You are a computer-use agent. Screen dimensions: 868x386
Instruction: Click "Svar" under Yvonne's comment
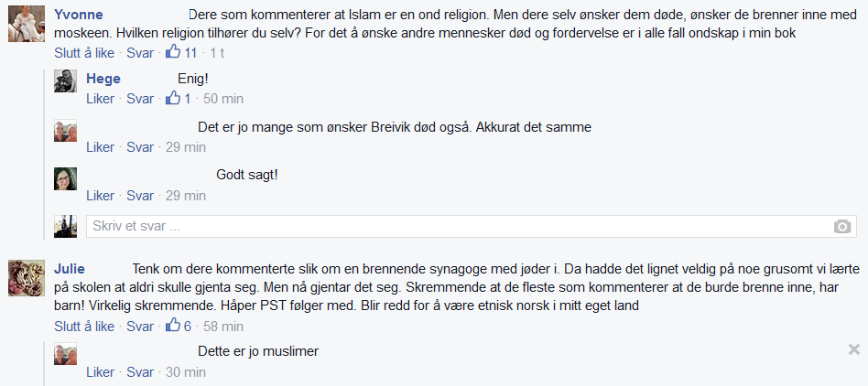pos(140,53)
